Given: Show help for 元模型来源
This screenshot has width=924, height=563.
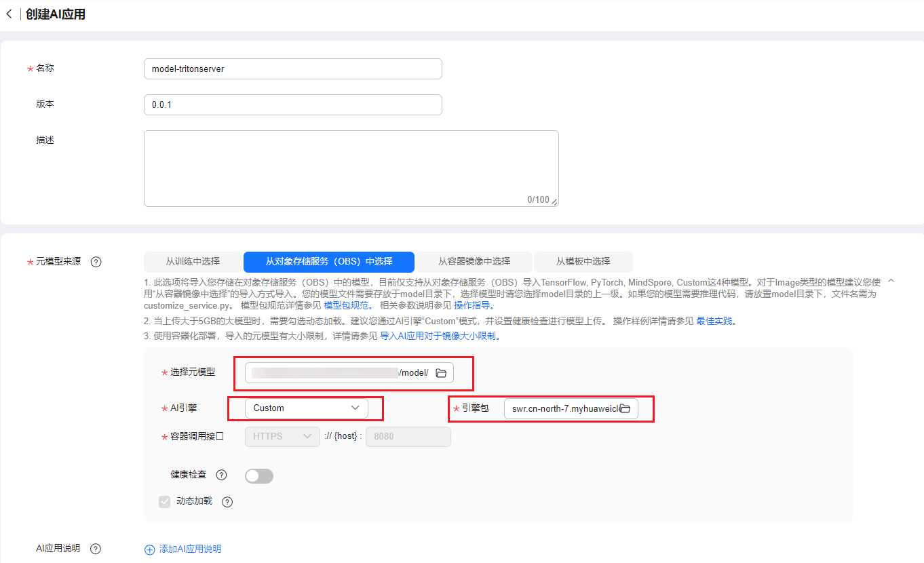Looking at the screenshot, I should pyautogui.click(x=96, y=262).
